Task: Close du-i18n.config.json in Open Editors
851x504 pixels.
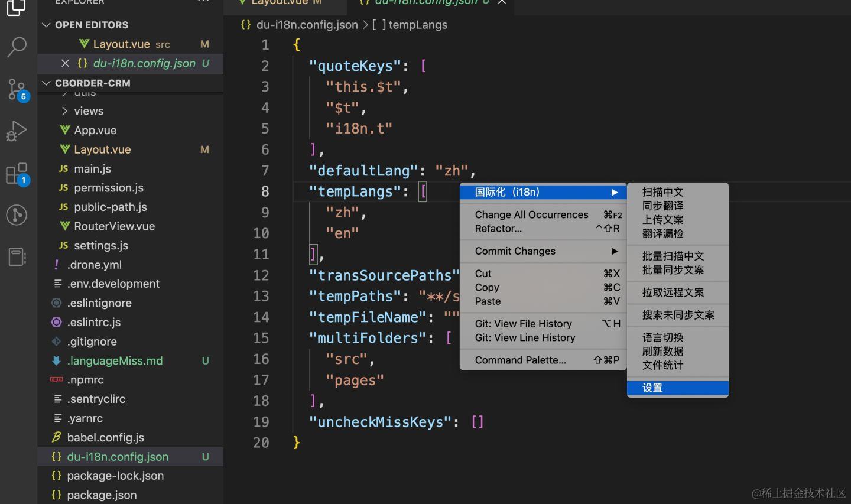Action: [x=65, y=63]
